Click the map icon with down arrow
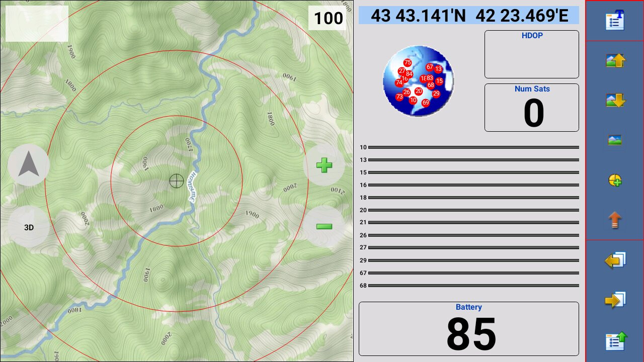This screenshot has width=644, height=362. [x=615, y=100]
